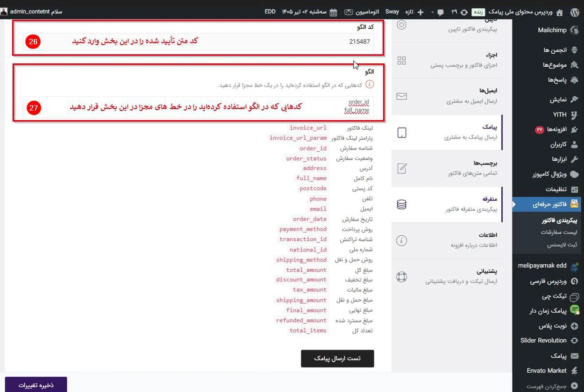Click the tools (ابزارها) wrench icon
Screen dimensions: 584x392
tap(574, 159)
